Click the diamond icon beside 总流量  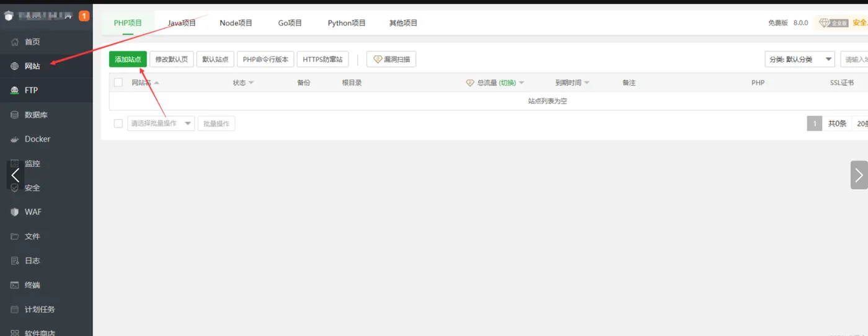(x=470, y=82)
